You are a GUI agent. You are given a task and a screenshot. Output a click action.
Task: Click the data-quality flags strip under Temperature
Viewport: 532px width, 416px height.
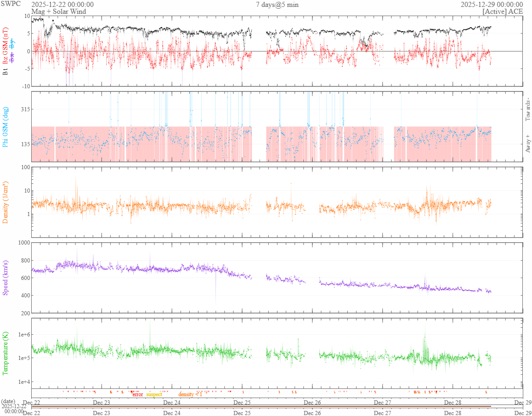point(277,393)
